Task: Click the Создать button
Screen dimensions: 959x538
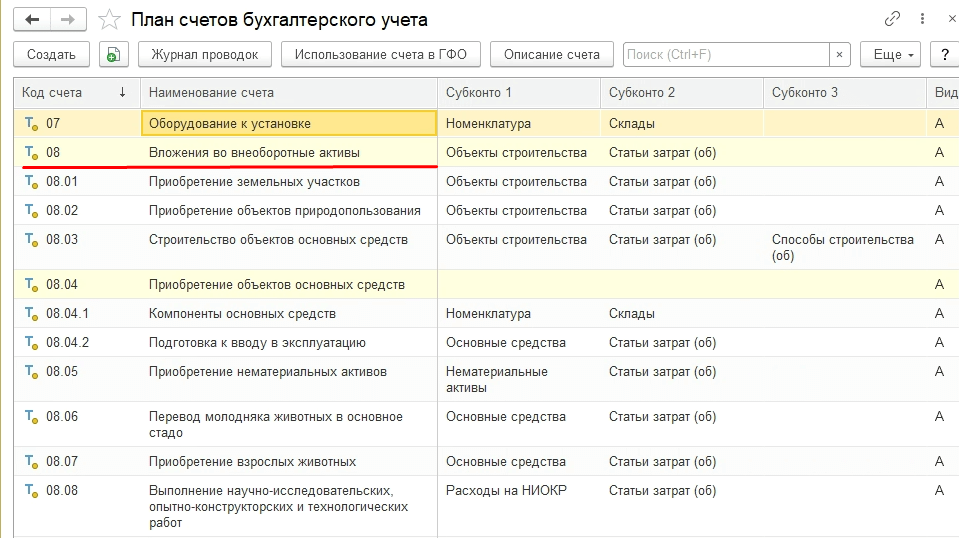Action: click(51, 55)
